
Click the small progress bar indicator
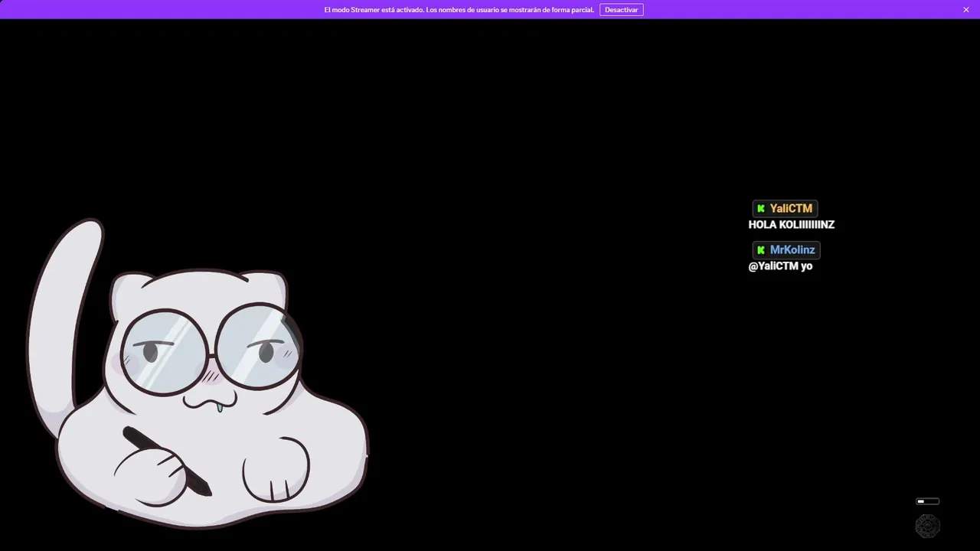[x=927, y=501]
